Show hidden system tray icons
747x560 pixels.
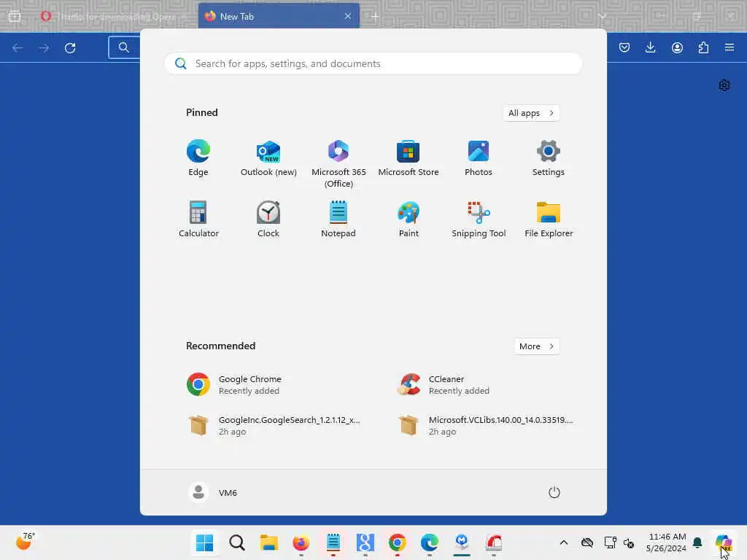coord(564,542)
